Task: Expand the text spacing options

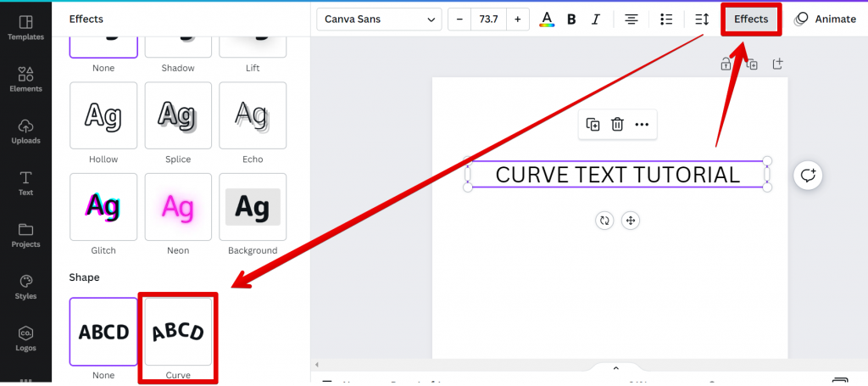Action: 701,20
